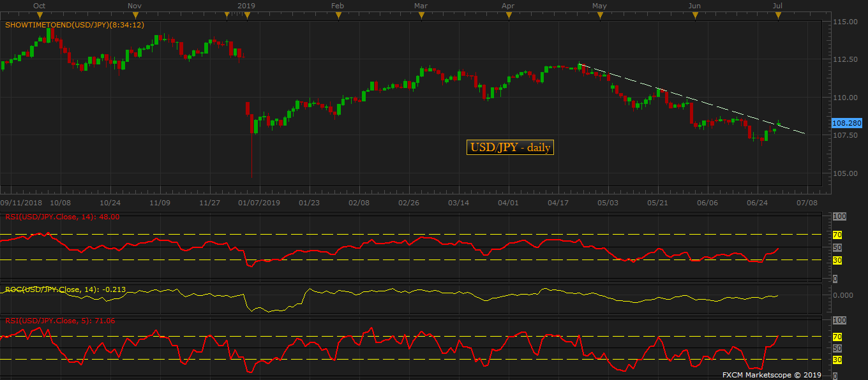Select the 01/07/2019 date label
The width and height of the screenshot is (868, 380).
[x=259, y=203]
